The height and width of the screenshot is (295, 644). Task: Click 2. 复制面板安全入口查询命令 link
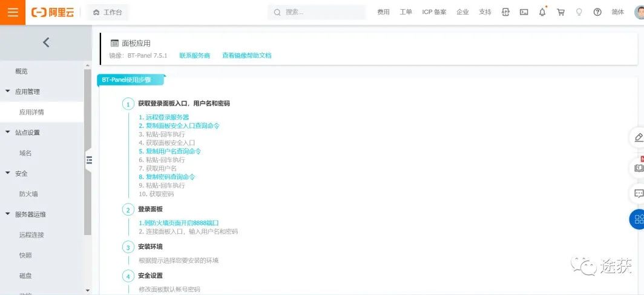179,126
